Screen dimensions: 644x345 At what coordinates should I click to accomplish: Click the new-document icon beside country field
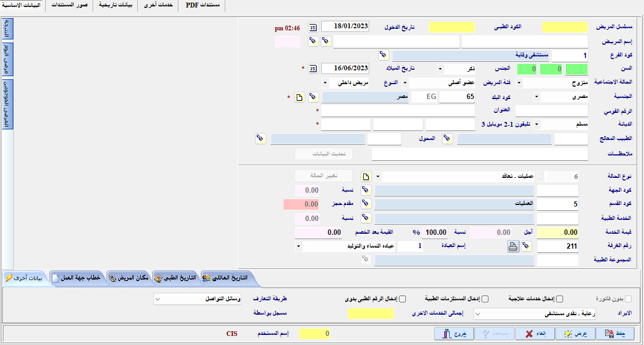(x=300, y=97)
